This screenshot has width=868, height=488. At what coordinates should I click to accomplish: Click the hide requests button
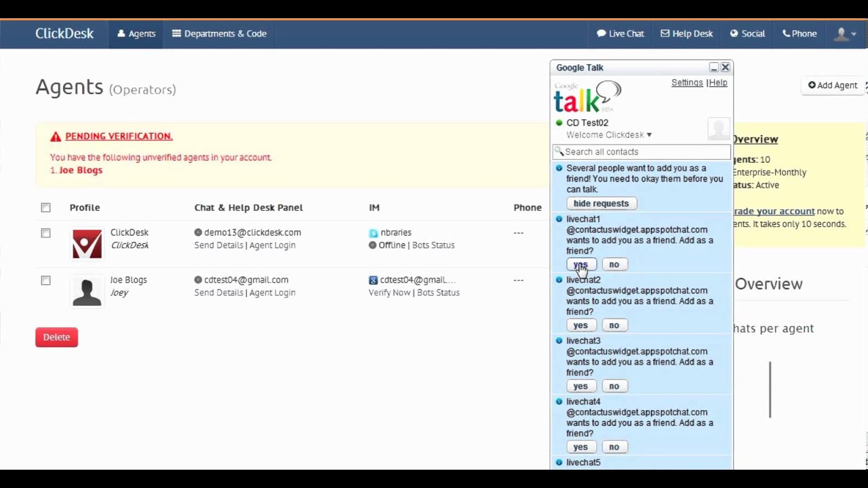[601, 203]
